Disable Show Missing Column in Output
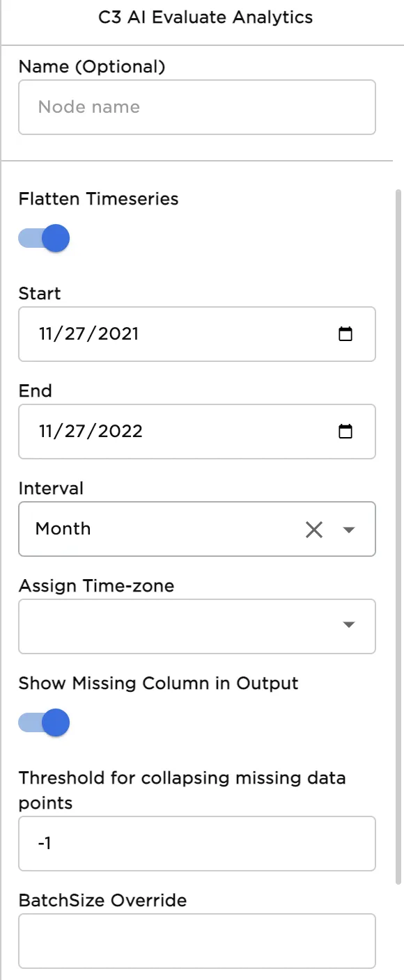 point(44,722)
